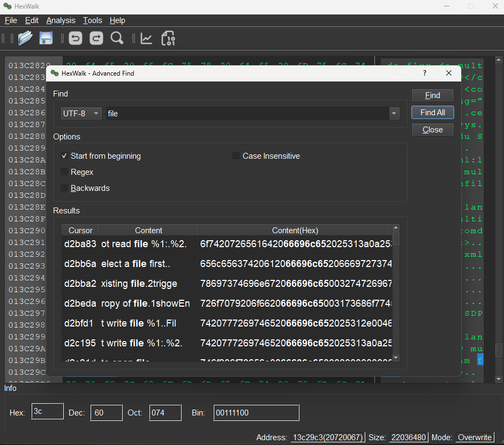Enable Case Insensitive matching
The width and height of the screenshot is (504, 445).
237,155
